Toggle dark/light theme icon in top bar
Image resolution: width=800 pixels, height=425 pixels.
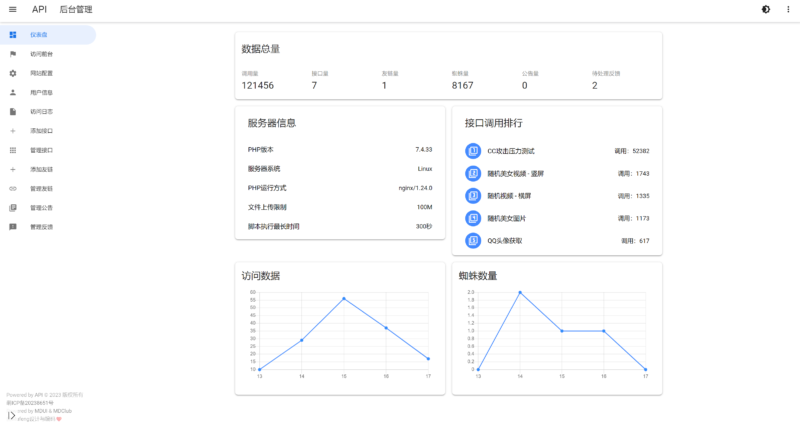pyautogui.click(x=766, y=9)
